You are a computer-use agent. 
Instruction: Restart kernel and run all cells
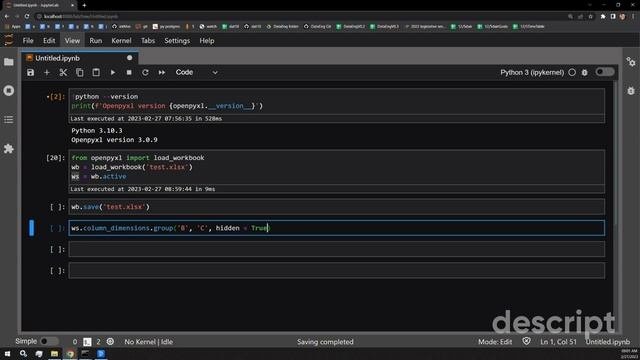[x=162, y=72]
